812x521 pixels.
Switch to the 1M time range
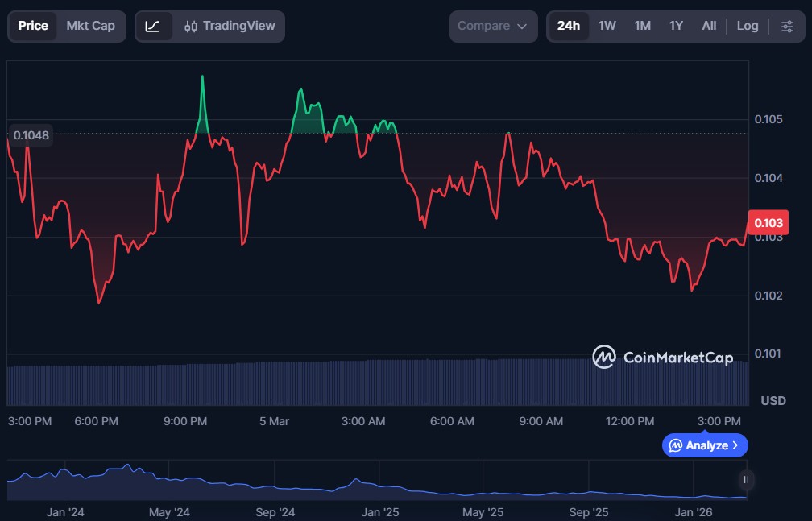pyautogui.click(x=642, y=26)
